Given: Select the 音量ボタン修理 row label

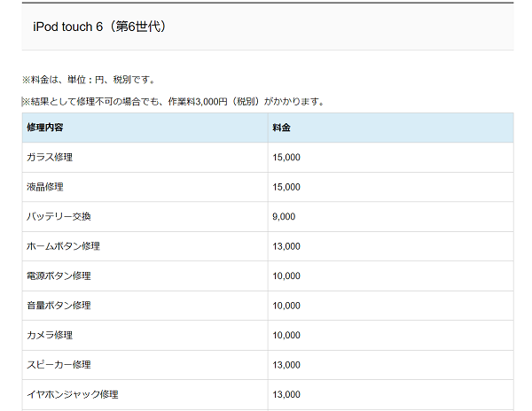Looking at the screenshot, I should [59, 306].
